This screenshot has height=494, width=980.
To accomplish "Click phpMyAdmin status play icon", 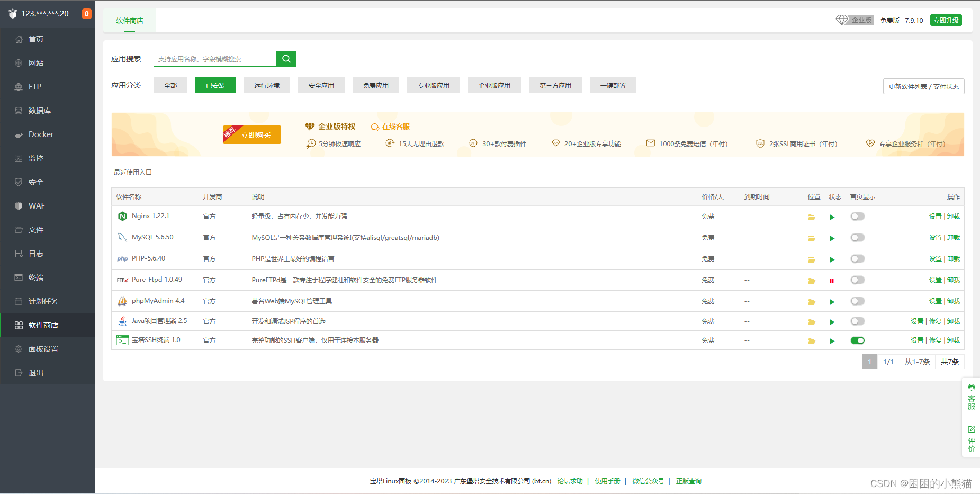I will 832,302.
